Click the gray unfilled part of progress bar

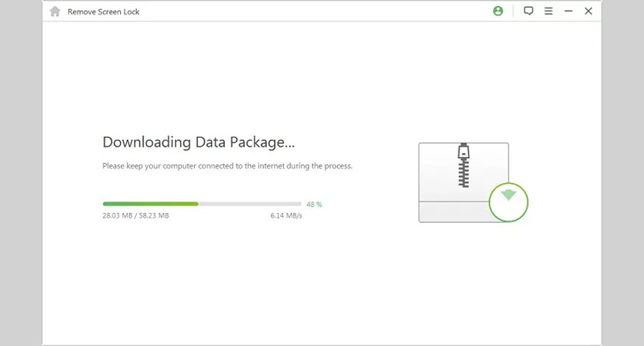250,204
